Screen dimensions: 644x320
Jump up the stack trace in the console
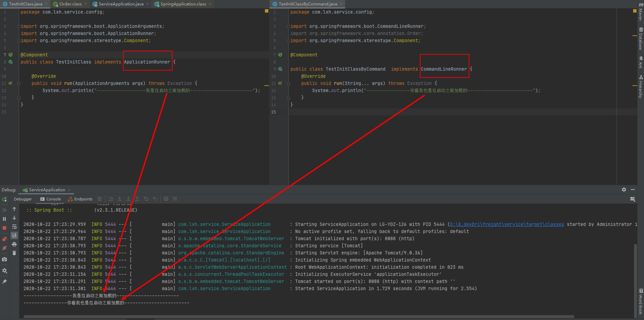(14, 209)
